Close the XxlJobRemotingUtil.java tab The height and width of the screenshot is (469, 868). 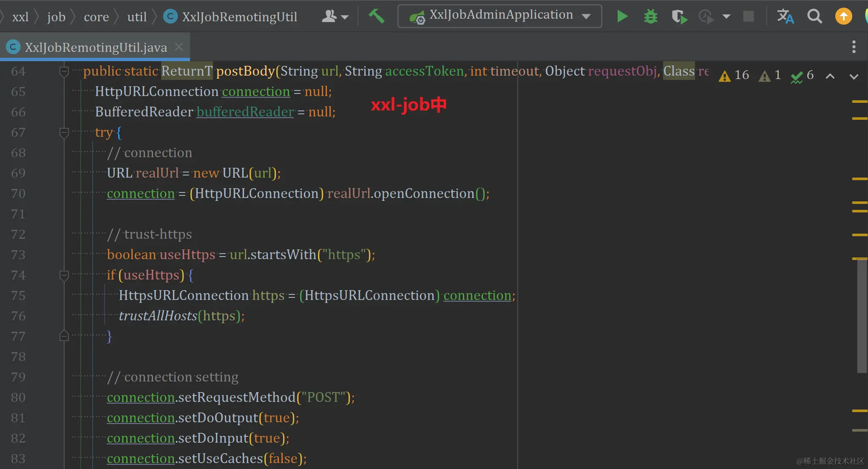[179, 47]
